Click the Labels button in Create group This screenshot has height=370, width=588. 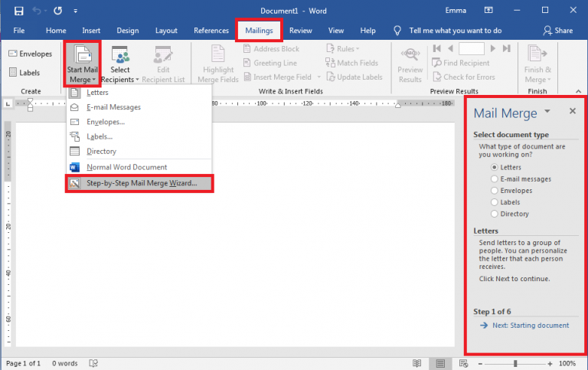(x=24, y=73)
